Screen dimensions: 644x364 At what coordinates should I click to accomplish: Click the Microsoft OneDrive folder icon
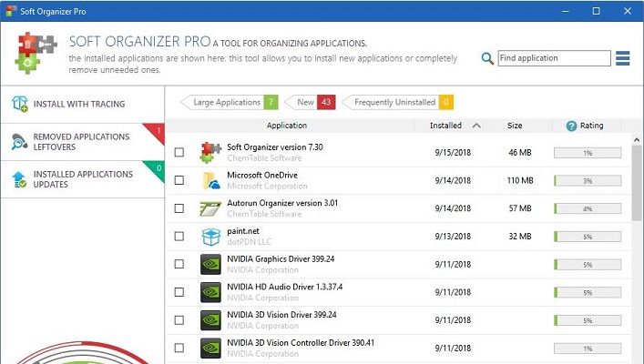(x=210, y=180)
